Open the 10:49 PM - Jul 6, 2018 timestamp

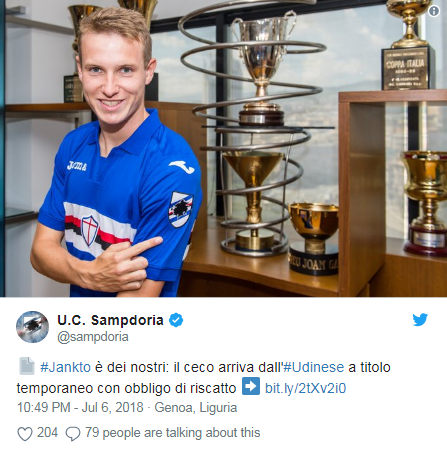pos(80,408)
